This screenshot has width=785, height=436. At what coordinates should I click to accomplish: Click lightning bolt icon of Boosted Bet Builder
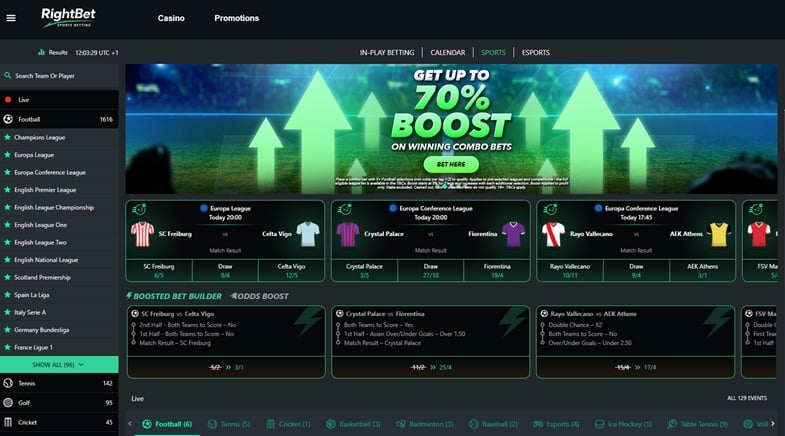(x=129, y=296)
